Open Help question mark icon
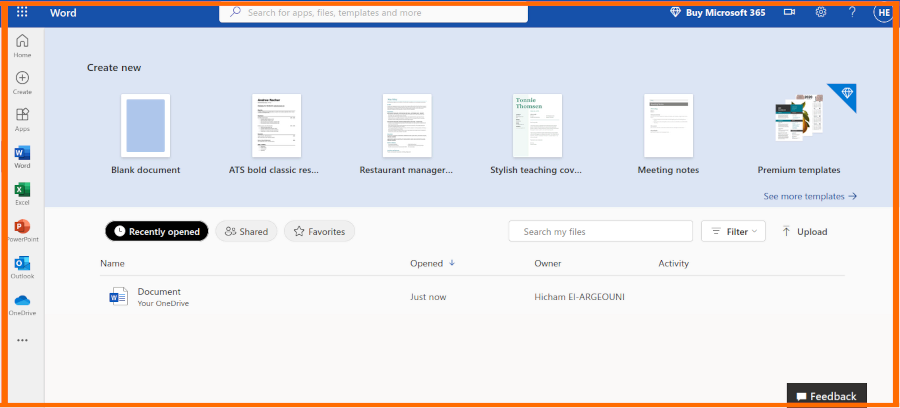Image resolution: width=900 pixels, height=408 pixels. (852, 12)
